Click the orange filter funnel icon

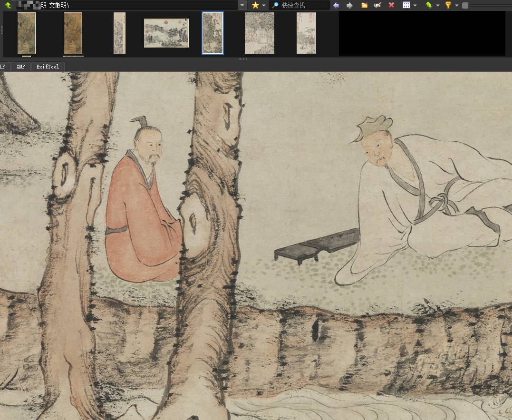tap(448, 5)
